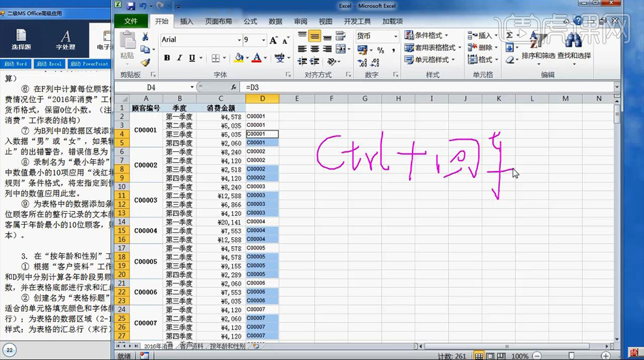The image size is (644, 360).
Task: Click the Middle Align highlighted icon
Action: (315, 36)
